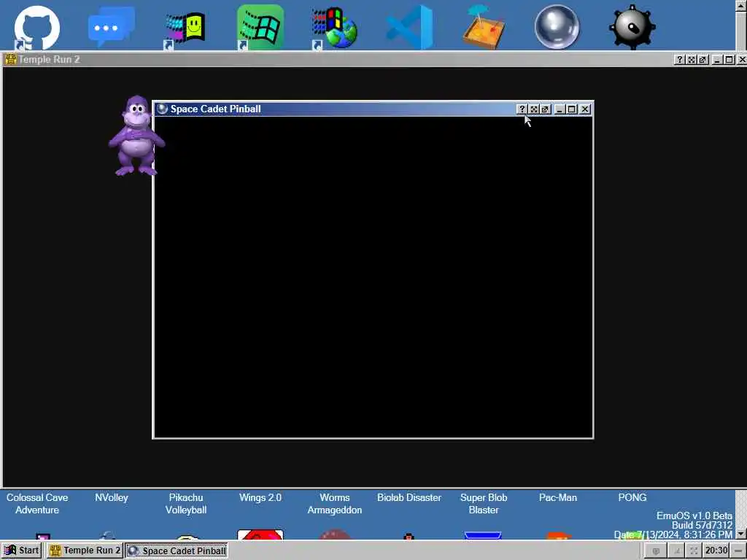Click the Temple Run 2 window title text
Image resolution: width=747 pixels, height=560 pixels.
[49, 60]
